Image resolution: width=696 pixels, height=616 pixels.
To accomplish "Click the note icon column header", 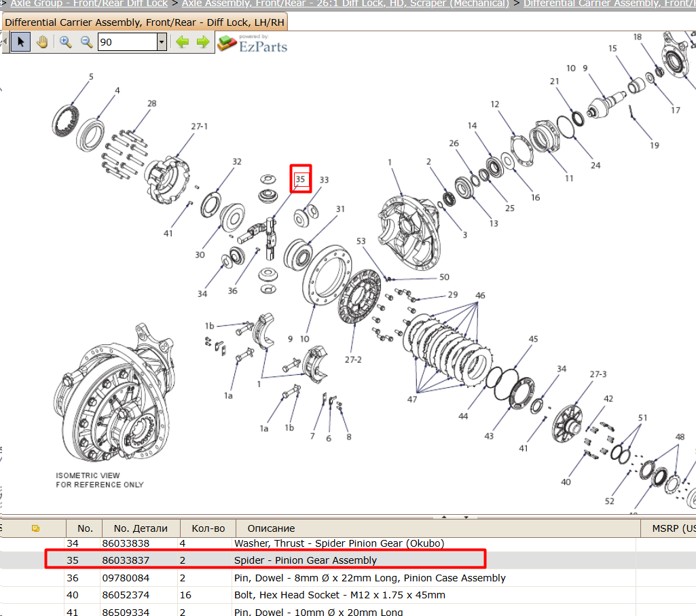I will (36, 528).
